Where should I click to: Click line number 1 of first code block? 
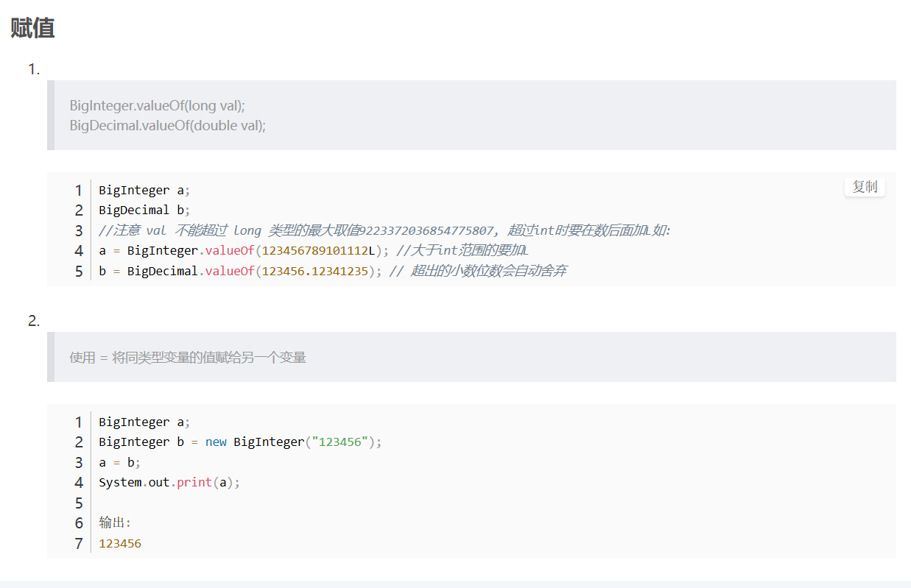click(x=79, y=191)
